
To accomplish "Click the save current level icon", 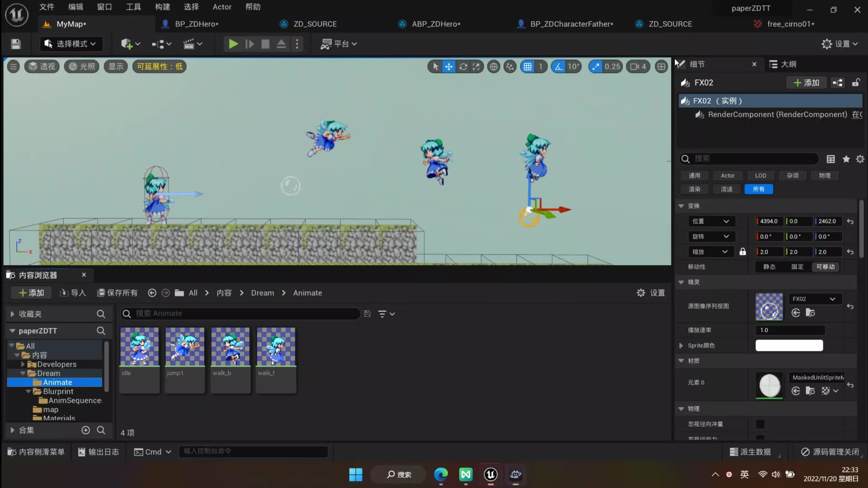I will tap(16, 44).
